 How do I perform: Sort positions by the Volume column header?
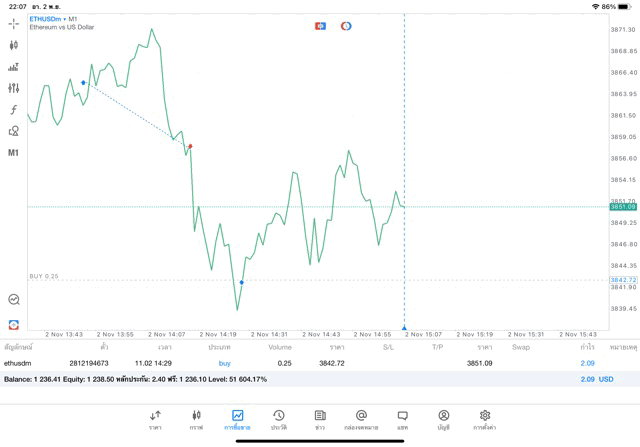(280, 347)
